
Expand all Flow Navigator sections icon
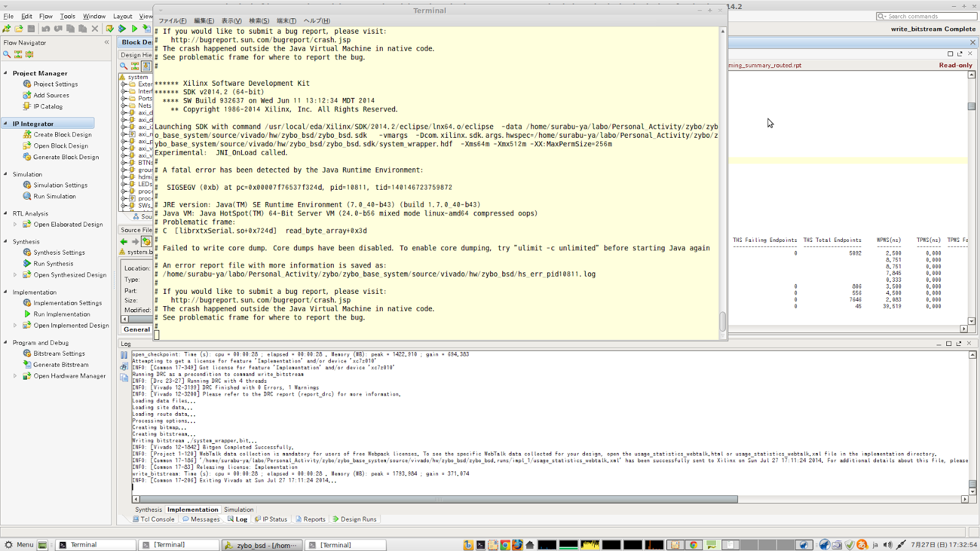[29, 54]
